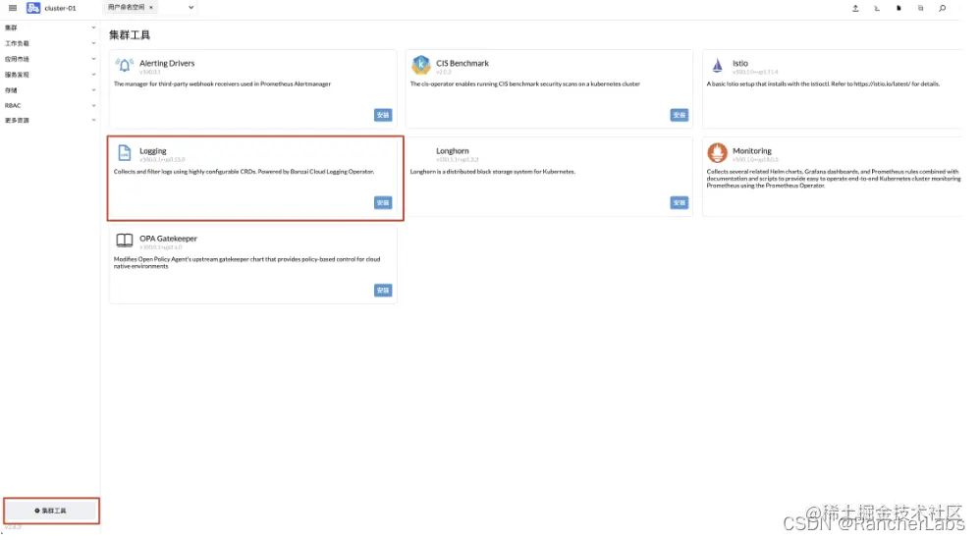Copy KubeConfig to clipboard icon
The width and height of the screenshot is (980, 540).
coord(921,8)
